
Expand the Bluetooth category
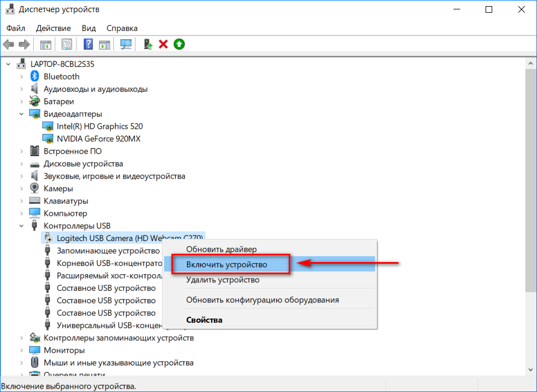tap(22, 77)
